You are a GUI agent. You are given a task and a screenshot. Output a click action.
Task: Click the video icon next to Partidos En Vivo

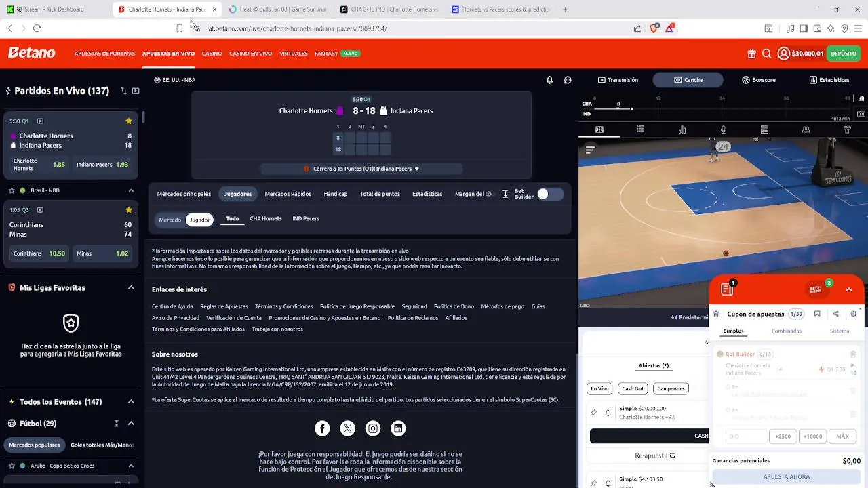coord(136,91)
